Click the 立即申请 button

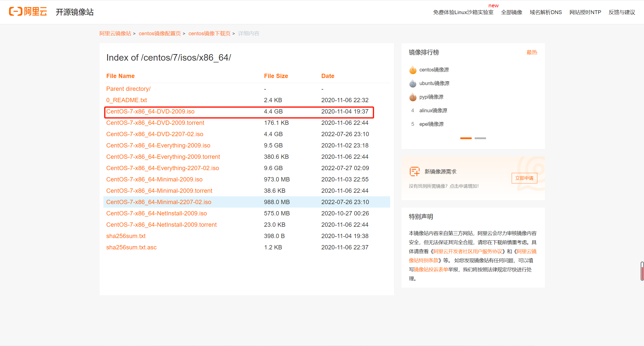point(524,178)
